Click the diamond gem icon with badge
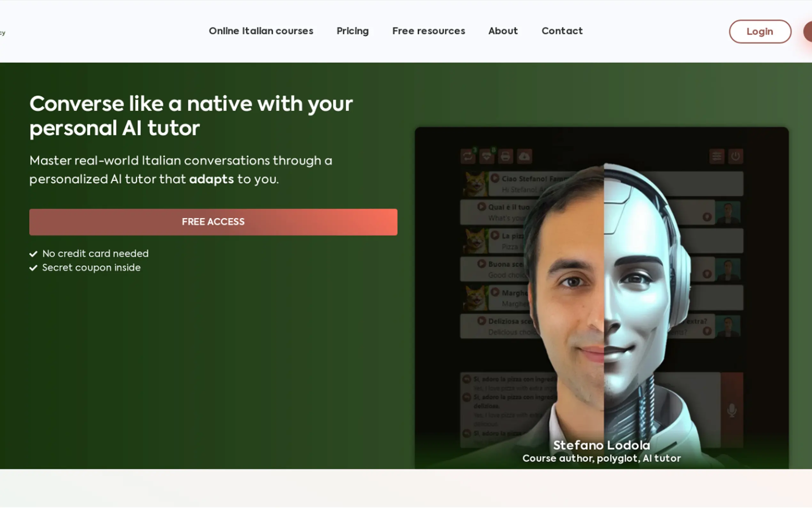The height and width of the screenshot is (508, 812). (x=487, y=156)
